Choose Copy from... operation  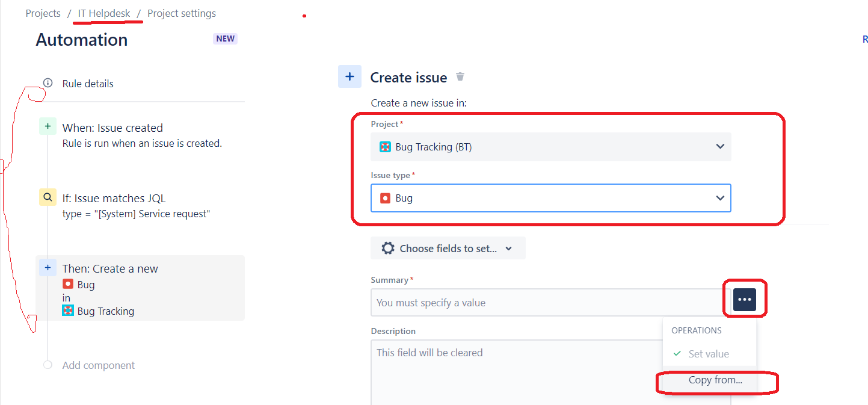pos(710,380)
